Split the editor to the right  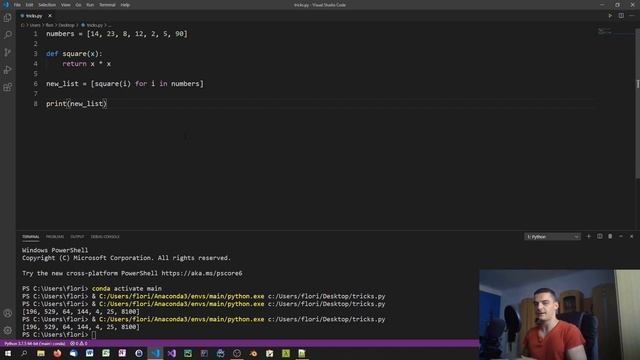[621, 16]
